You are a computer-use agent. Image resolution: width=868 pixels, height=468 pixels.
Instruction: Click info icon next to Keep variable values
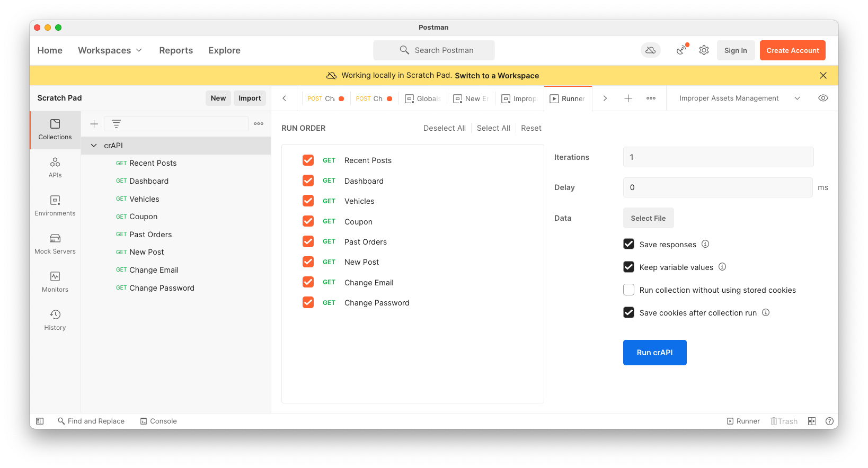coord(722,267)
